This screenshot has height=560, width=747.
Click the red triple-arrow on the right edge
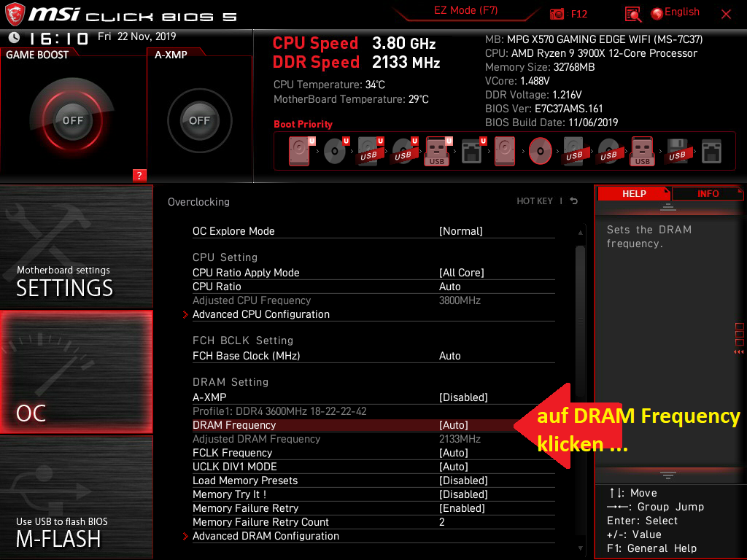point(738,352)
